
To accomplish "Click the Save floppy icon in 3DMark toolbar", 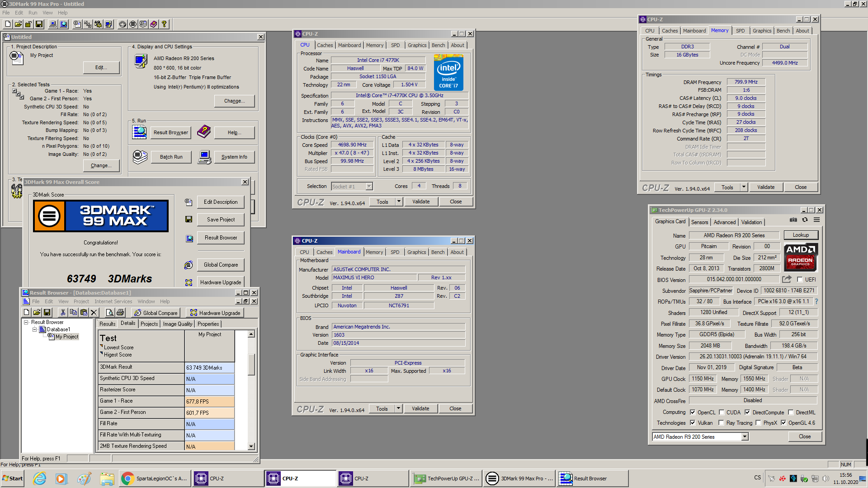I will coord(39,24).
